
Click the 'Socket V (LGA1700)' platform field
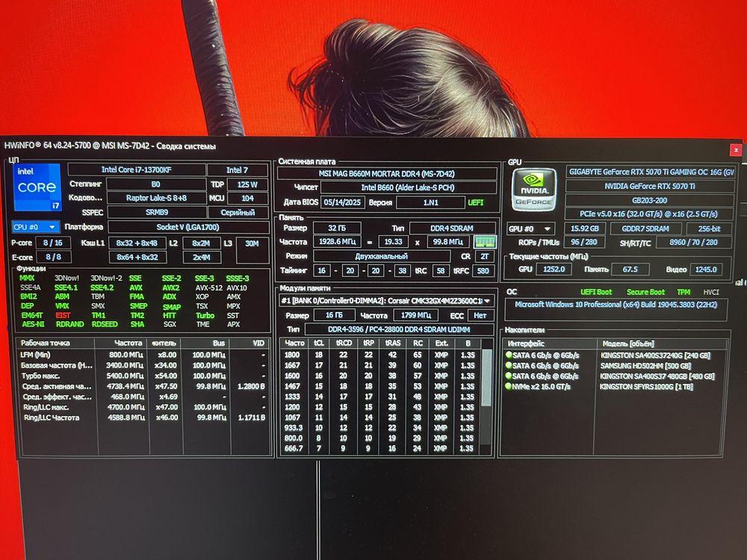coord(187,227)
